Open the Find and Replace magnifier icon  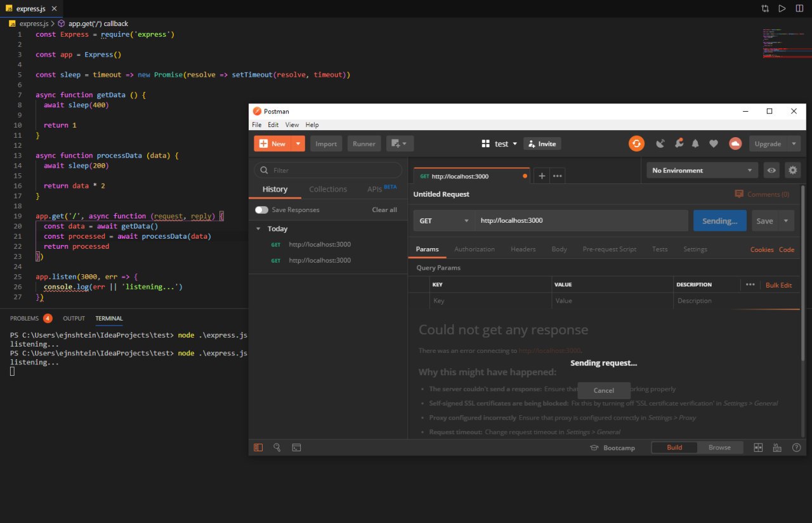277,447
